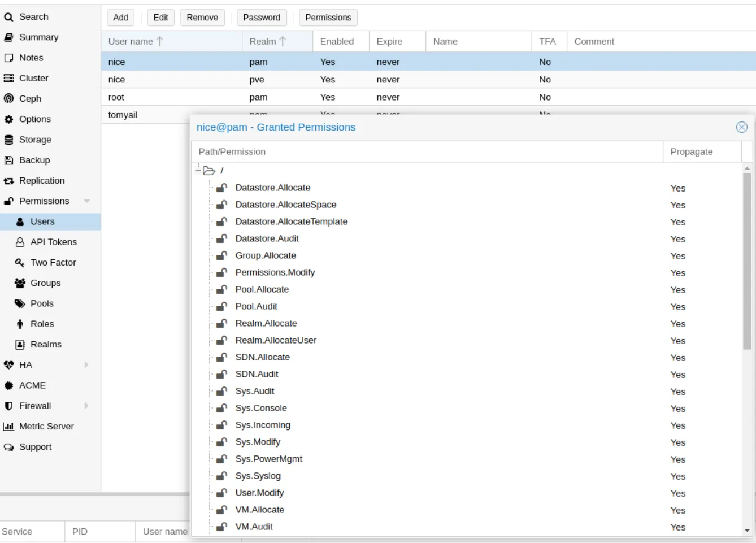This screenshot has height=543, width=756.
Task: Close the Granted Permissions dialog
Action: click(x=741, y=127)
